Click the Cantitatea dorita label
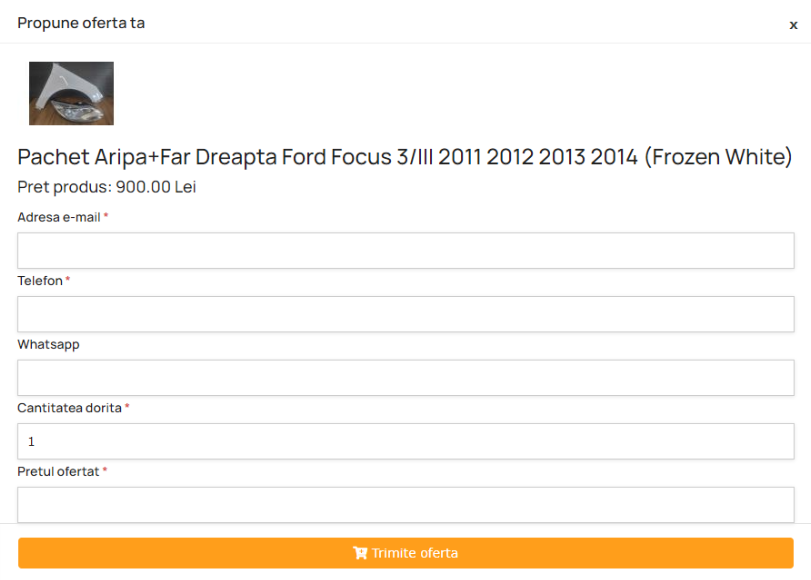Viewport: 811px width, 580px height. click(69, 408)
